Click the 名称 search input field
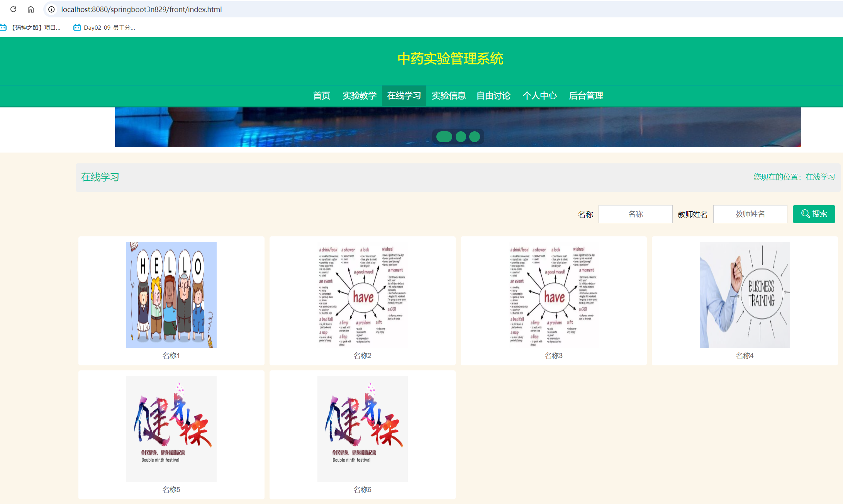 click(635, 214)
